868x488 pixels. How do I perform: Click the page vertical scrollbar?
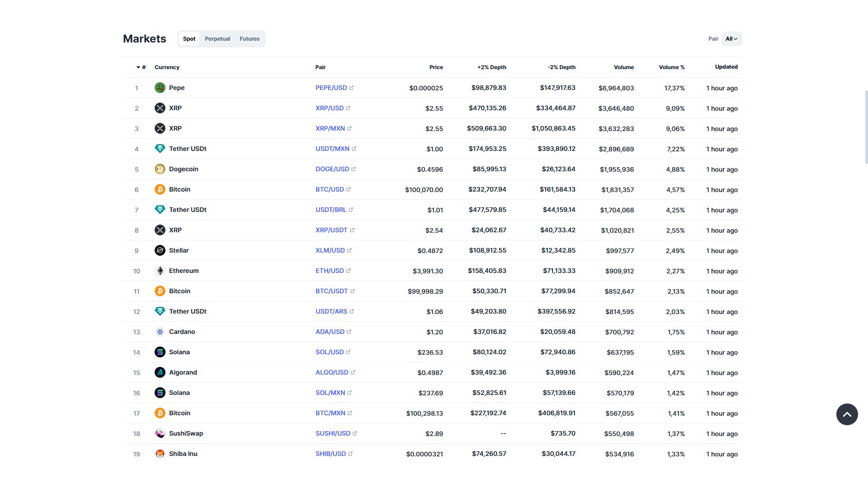[866, 127]
